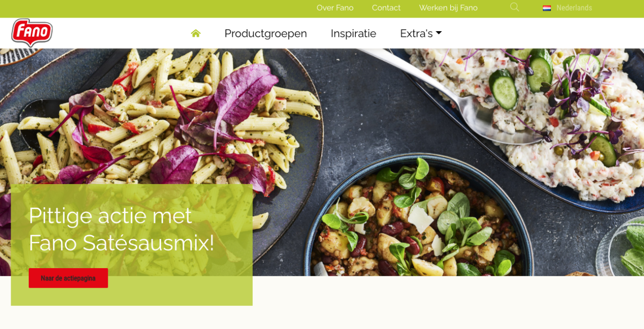Image resolution: width=644 pixels, height=329 pixels.
Task: Click the bean salad bowl image
Action: (419, 221)
